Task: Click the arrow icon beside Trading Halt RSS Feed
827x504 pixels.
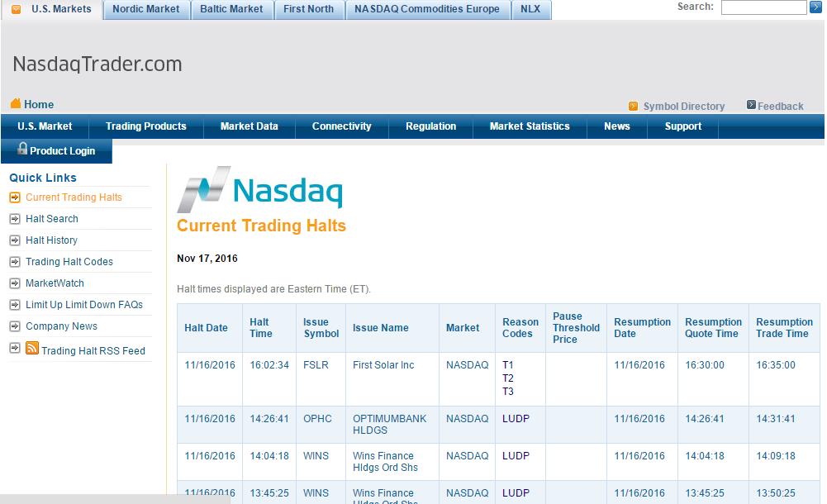Action: [x=15, y=348]
